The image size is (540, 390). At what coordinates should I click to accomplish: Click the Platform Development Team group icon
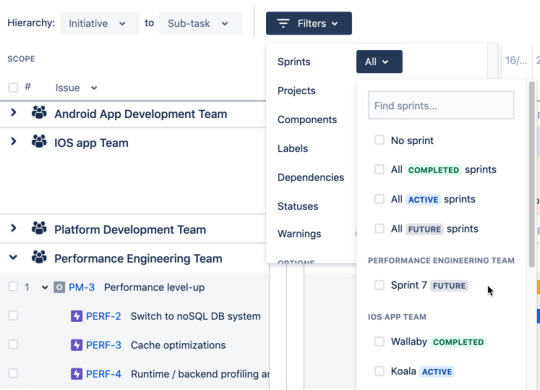[x=39, y=228]
